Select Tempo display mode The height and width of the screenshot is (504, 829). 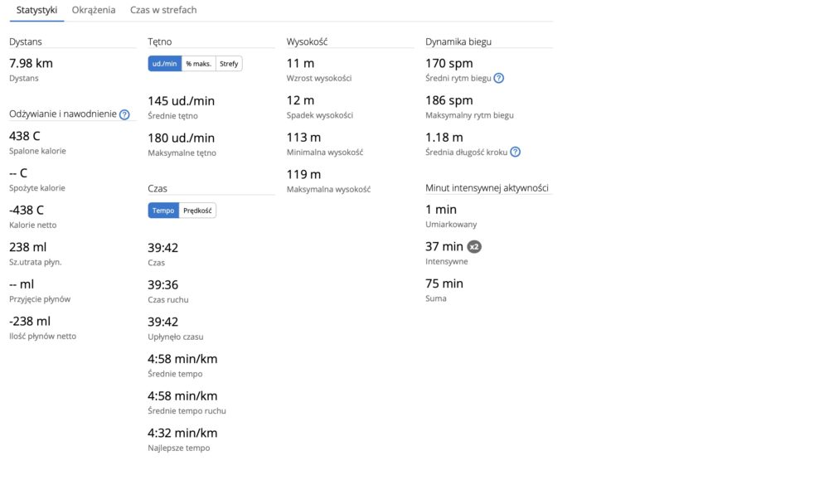point(163,211)
